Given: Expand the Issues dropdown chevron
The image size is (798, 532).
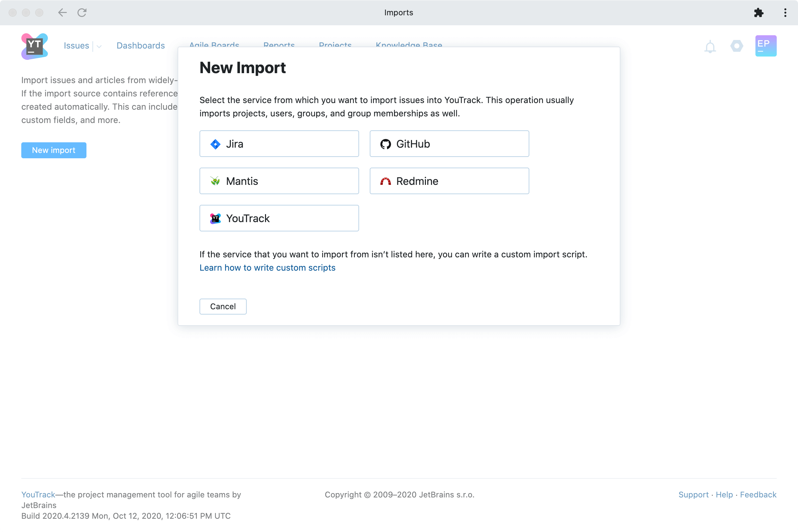Looking at the screenshot, I should [99, 47].
